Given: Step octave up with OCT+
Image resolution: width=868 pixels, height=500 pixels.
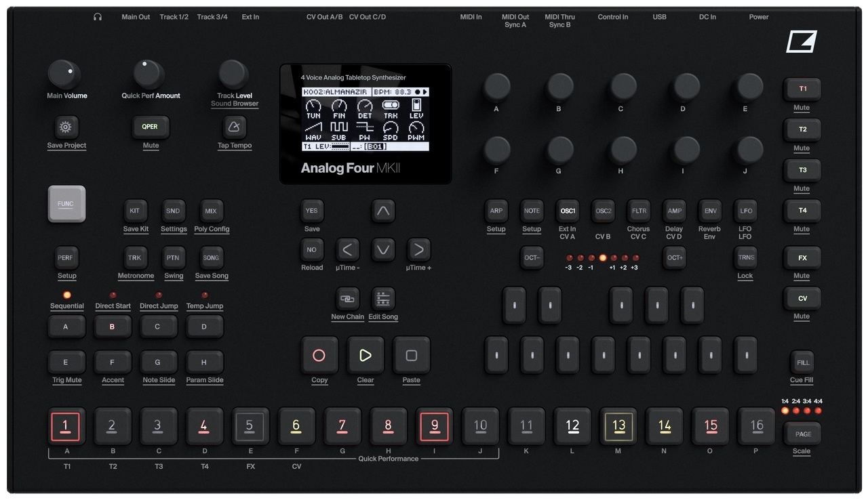Looking at the screenshot, I should 674,257.
